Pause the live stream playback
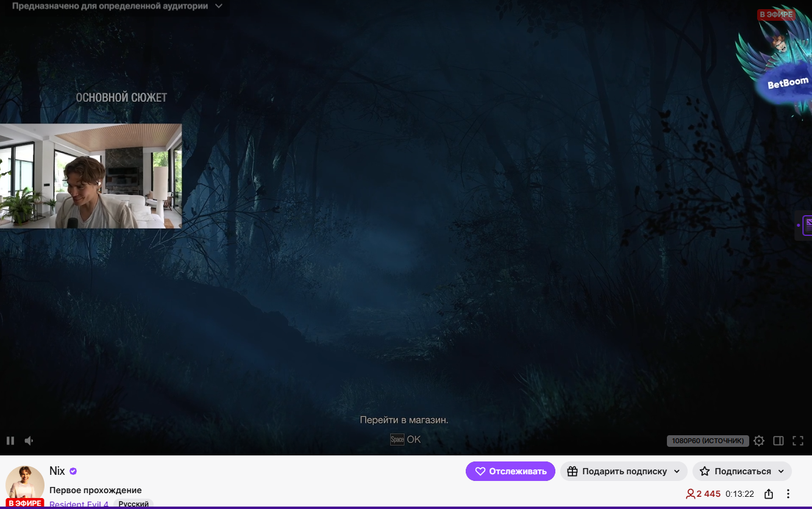The image size is (812, 509). 10,441
